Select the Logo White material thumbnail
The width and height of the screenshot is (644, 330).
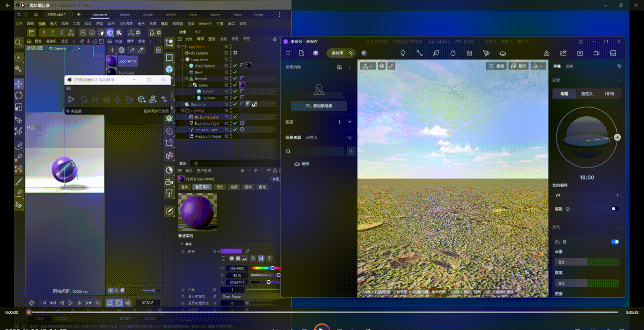pyautogui.click(x=112, y=61)
